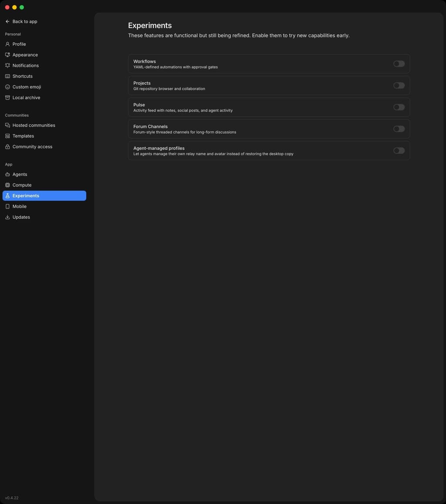The height and width of the screenshot is (504, 446).
Task: Click the Compute chip icon
Action: [x=7, y=185]
